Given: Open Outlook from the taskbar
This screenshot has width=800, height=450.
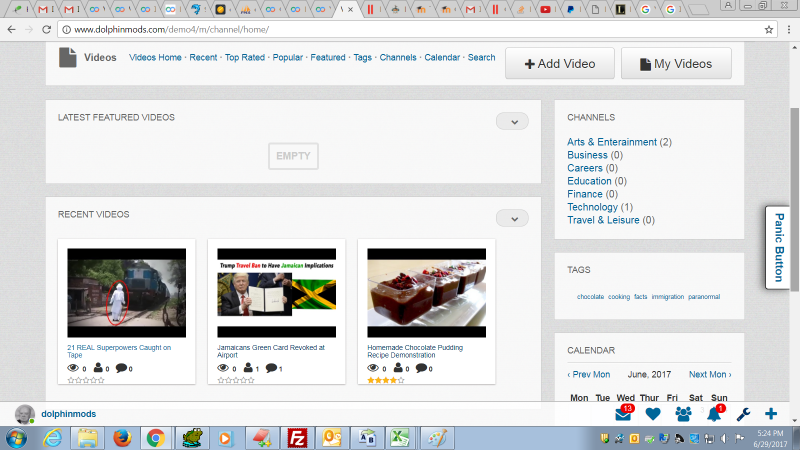Looking at the screenshot, I should (332, 438).
